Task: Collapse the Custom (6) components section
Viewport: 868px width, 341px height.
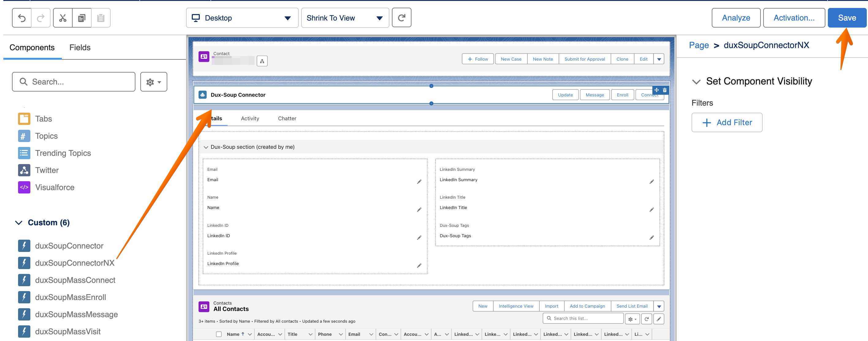Action: click(19, 223)
